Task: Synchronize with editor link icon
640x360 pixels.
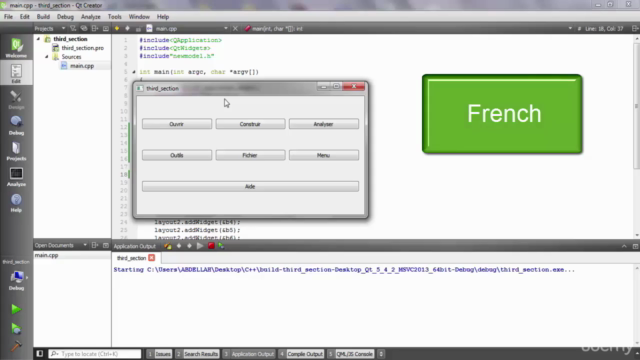Action: (x=84, y=29)
